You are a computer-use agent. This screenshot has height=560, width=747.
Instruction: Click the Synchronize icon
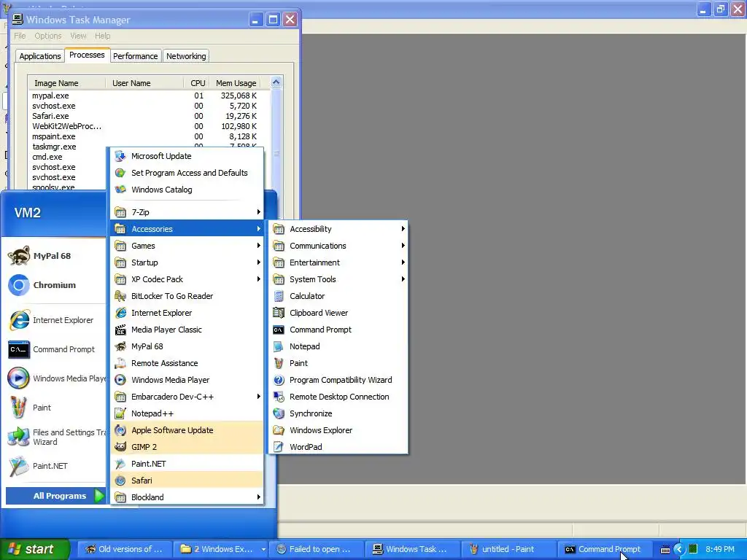[x=279, y=413]
